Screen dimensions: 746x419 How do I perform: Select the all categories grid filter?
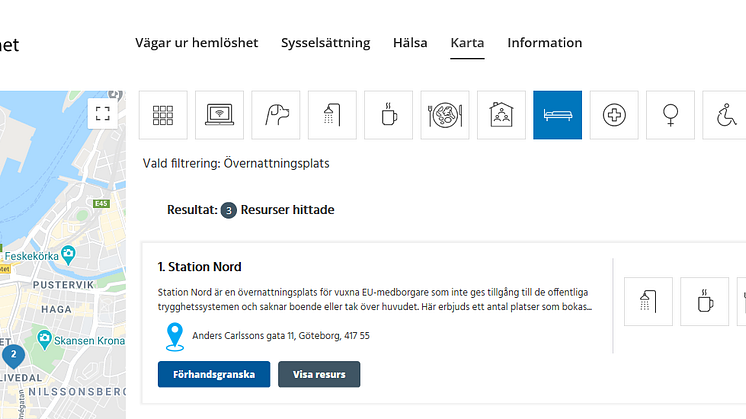163,115
